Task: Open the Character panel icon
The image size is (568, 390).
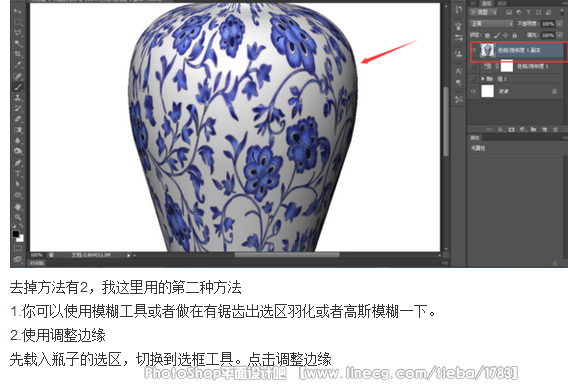Action: [x=459, y=71]
